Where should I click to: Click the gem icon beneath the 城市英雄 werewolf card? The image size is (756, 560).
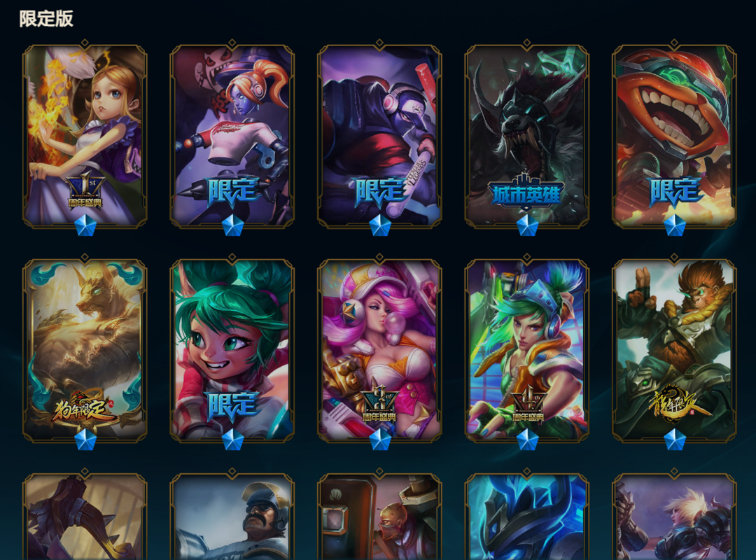(527, 225)
